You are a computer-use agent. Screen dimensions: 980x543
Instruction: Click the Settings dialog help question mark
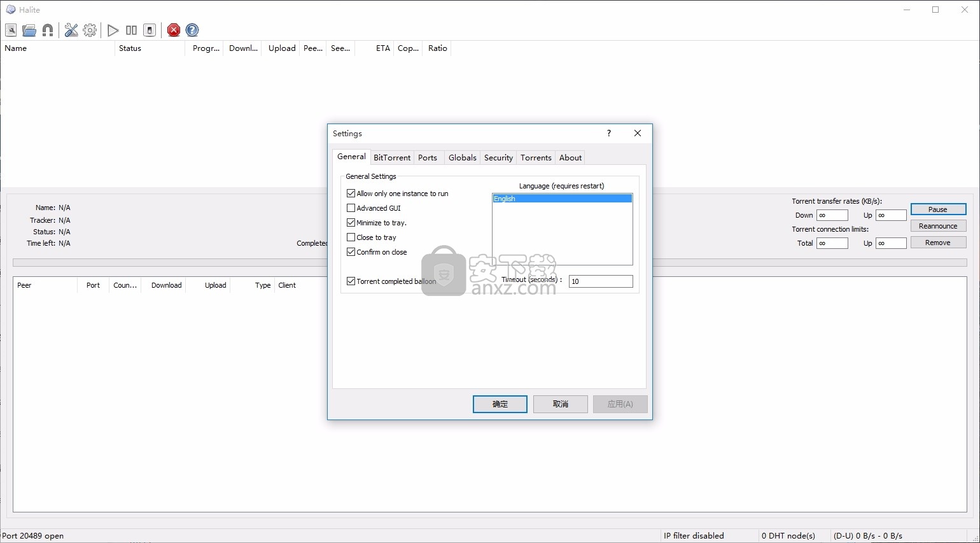coord(609,133)
